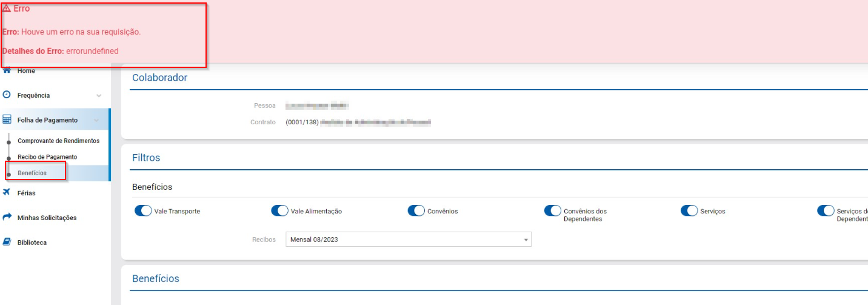Toggle Serviços dos Dependentes switch
Screen dimensions: 868x305
826,211
